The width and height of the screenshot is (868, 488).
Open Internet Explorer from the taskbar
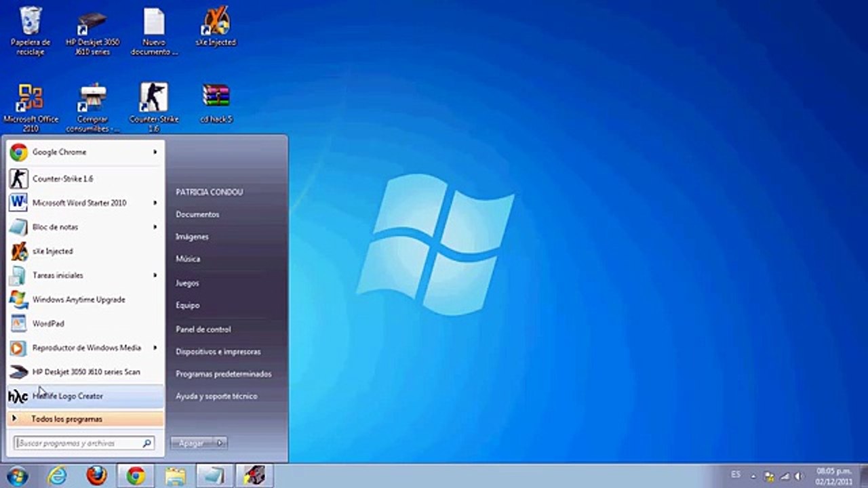57,476
